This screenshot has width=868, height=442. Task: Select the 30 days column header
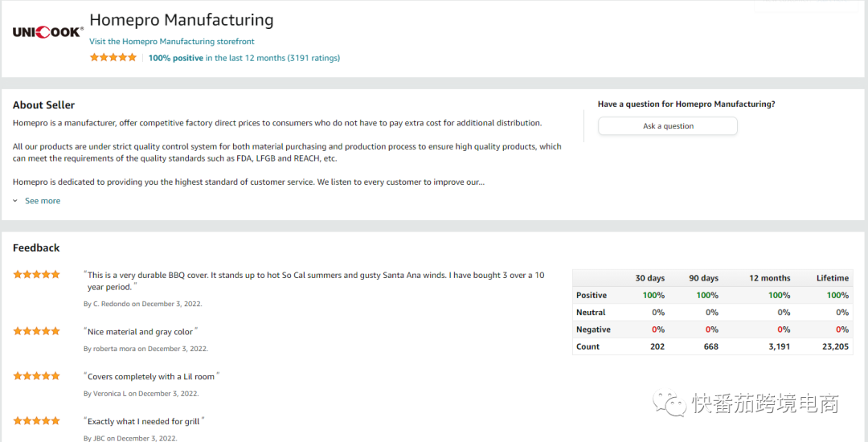click(x=649, y=278)
